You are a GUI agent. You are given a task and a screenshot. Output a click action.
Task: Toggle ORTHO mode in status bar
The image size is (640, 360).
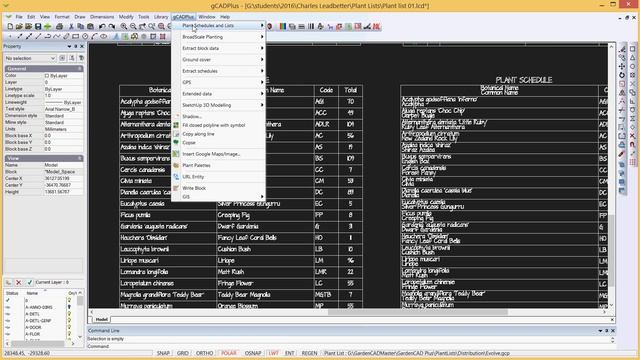(204, 353)
